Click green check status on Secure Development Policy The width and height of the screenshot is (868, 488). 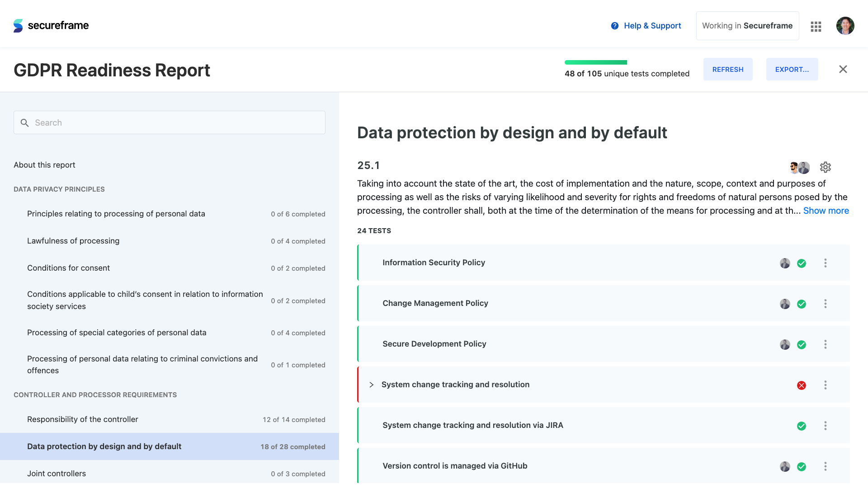801,345
